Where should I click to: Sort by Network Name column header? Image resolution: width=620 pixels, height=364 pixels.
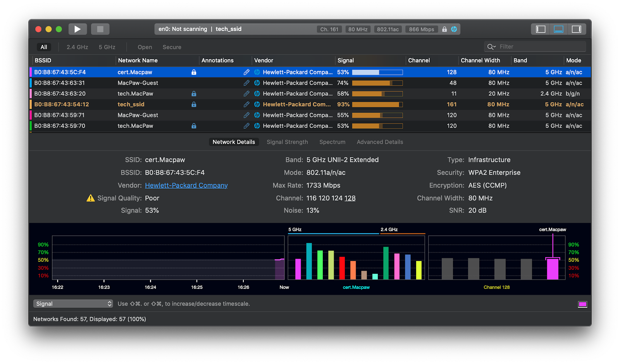click(x=157, y=60)
